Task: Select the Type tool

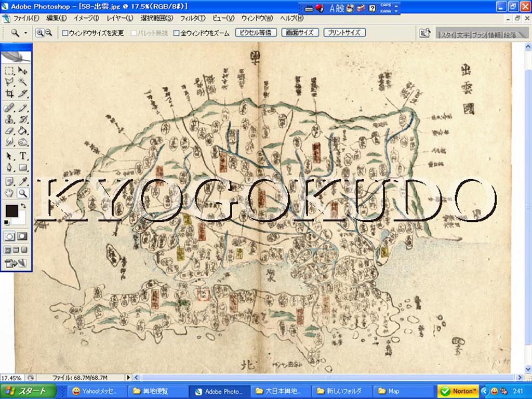Action: (x=22, y=156)
